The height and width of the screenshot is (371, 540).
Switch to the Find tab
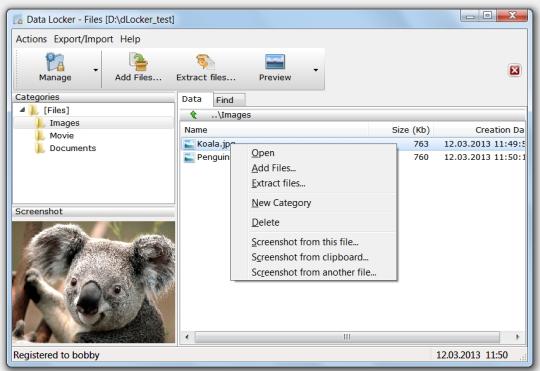pos(229,100)
